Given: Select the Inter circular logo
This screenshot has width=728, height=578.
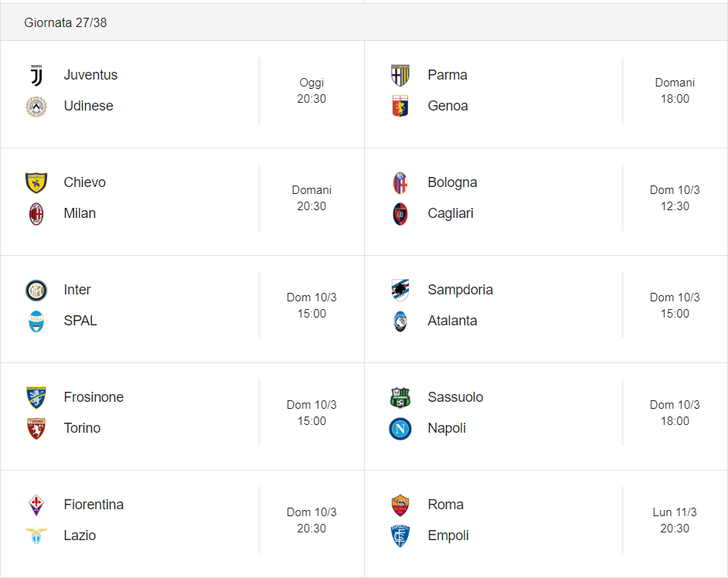Looking at the screenshot, I should pyautogui.click(x=36, y=291).
